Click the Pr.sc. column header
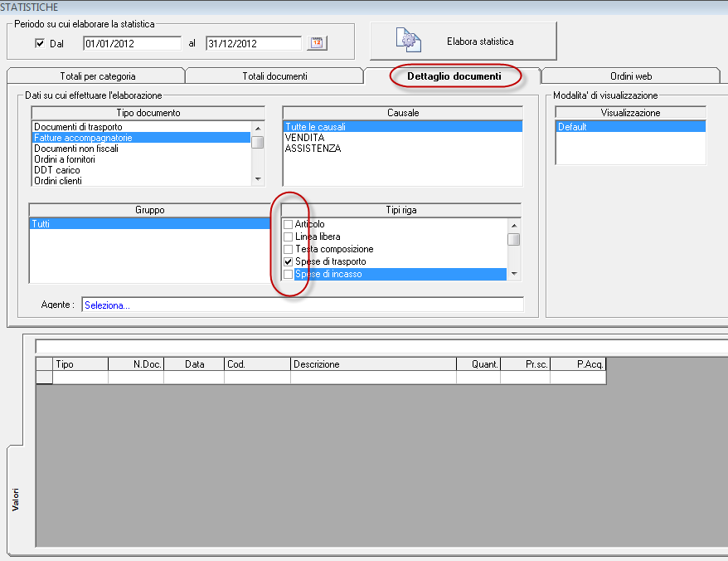The height and width of the screenshot is (561, 728). [x=525, y=364]
